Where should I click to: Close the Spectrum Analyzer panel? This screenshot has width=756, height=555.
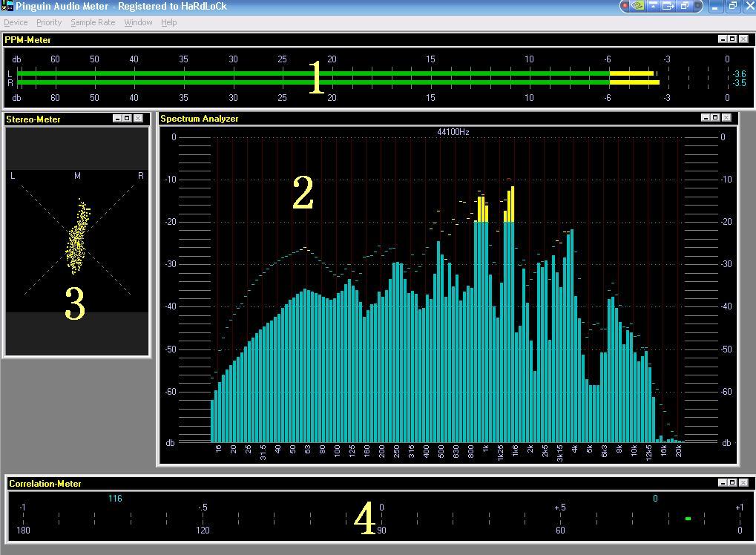pos(726,117)
